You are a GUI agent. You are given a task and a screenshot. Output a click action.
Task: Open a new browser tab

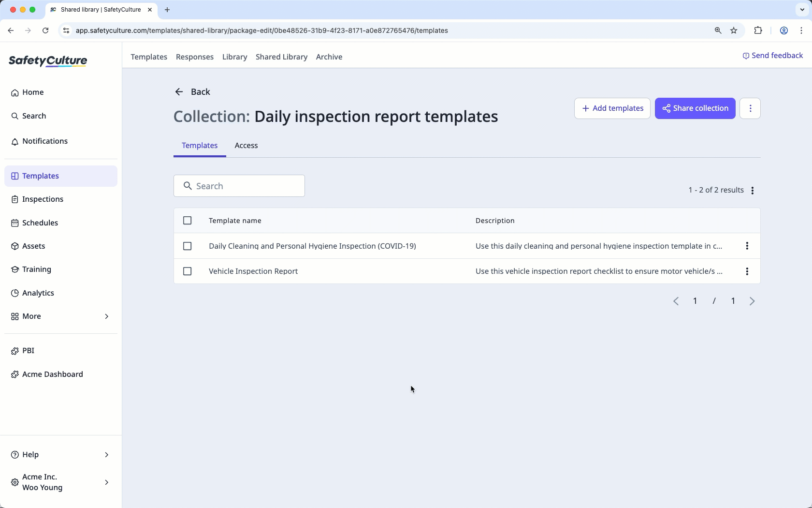point(167,10)
